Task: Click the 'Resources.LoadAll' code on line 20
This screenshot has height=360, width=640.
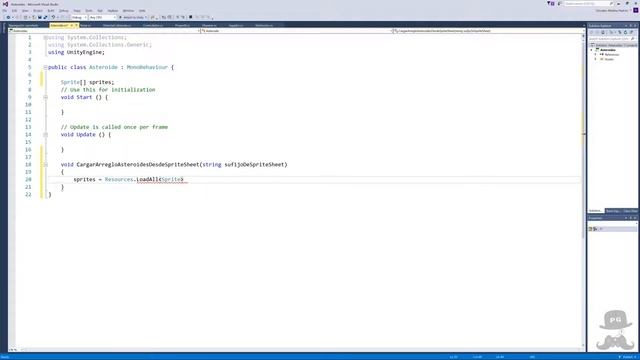Action: [x=133, y=180]
